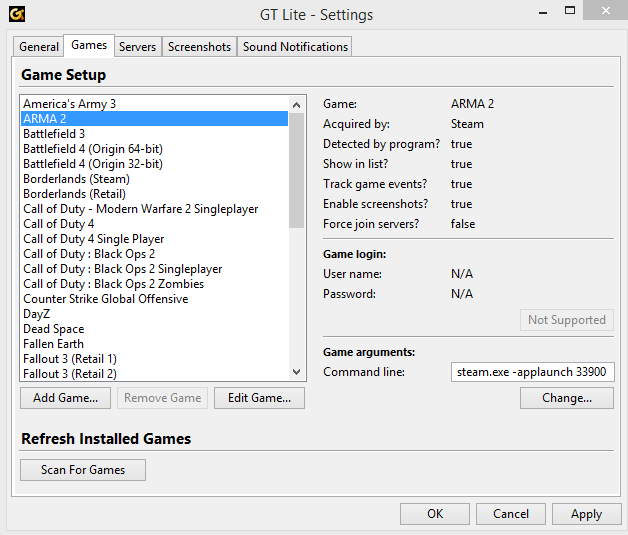This screenshot has height=535, width=628.
Task: Switch to the General tab
Action: (x=39, y=47)
